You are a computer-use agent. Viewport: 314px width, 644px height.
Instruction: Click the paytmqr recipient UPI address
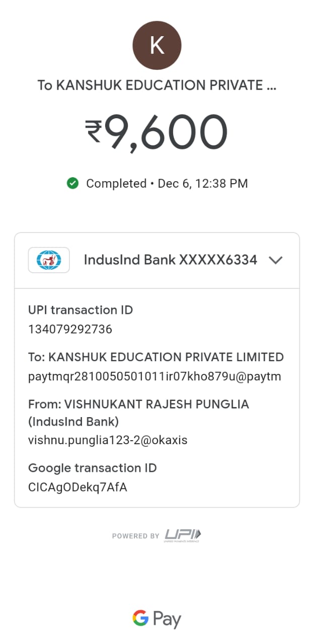tap(154, 377)
